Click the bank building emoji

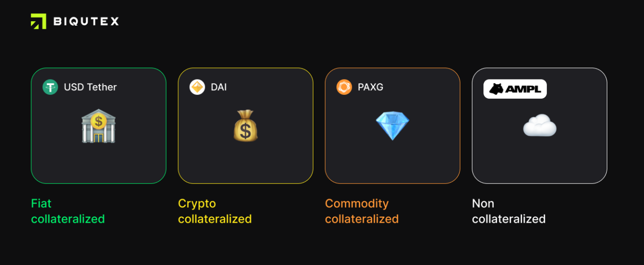coord(98,125)
